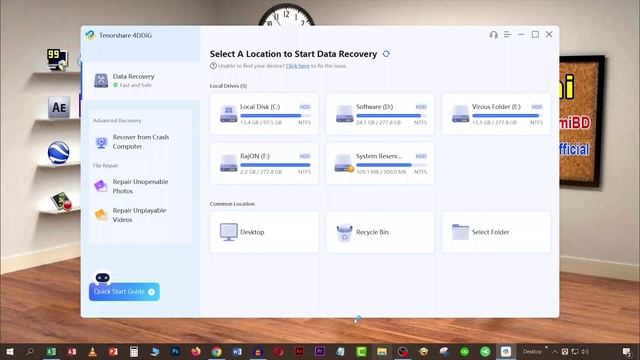Open the volume control in system tray
The width and height of the screenshot is (640, 360).
[x=585, y=351]
